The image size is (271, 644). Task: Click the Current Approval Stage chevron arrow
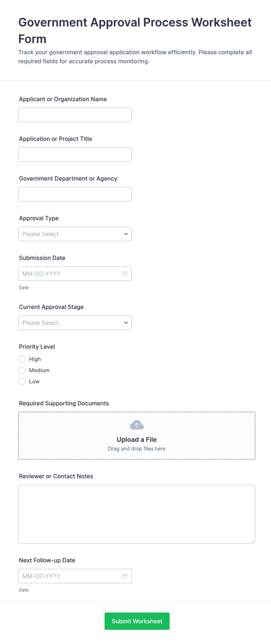[x=126, y=323]
